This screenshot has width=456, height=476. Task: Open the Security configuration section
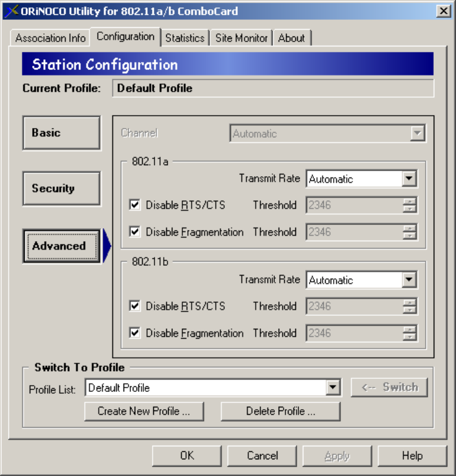click(62, 189)
